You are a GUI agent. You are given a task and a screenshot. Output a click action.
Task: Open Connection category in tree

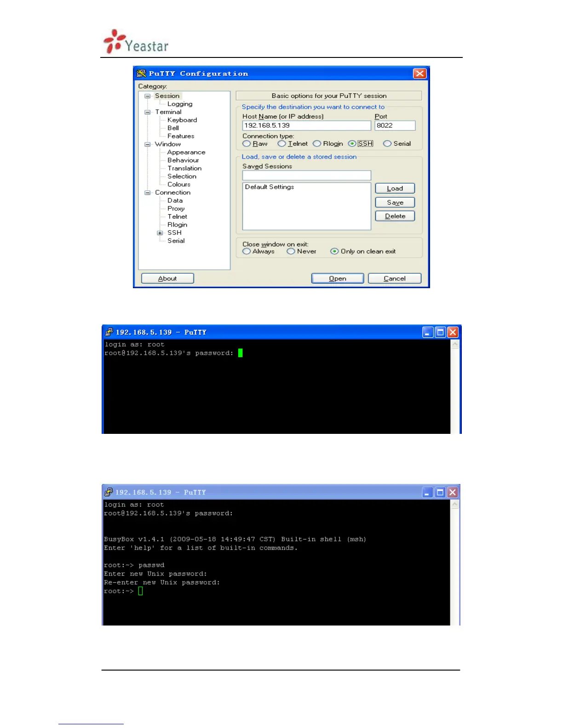tap(172, 192)
